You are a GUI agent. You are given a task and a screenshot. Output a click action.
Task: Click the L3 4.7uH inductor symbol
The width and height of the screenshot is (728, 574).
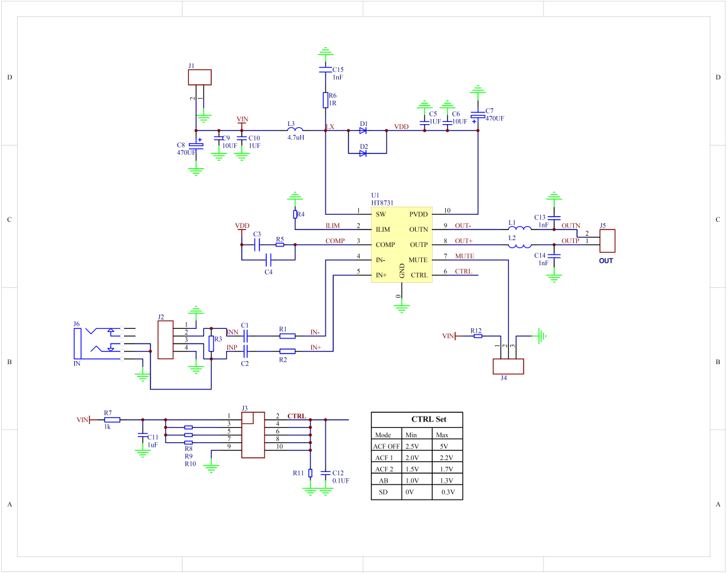(294, 130)
